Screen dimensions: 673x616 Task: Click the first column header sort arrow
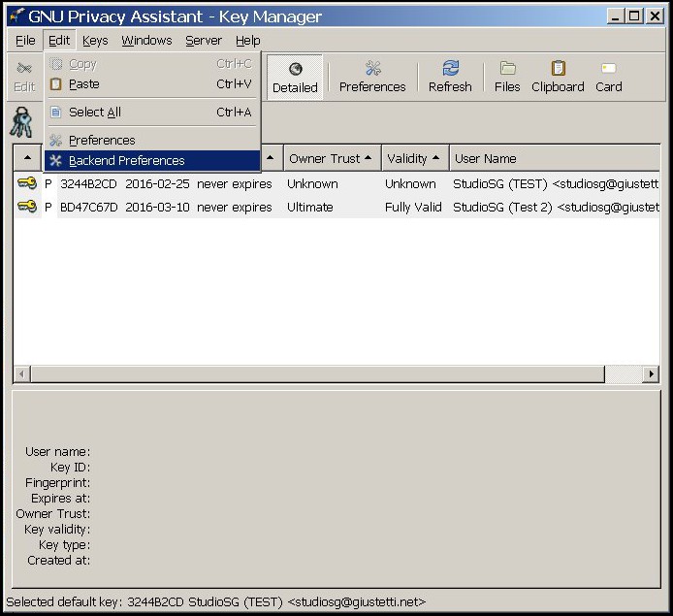pos(27,158)
